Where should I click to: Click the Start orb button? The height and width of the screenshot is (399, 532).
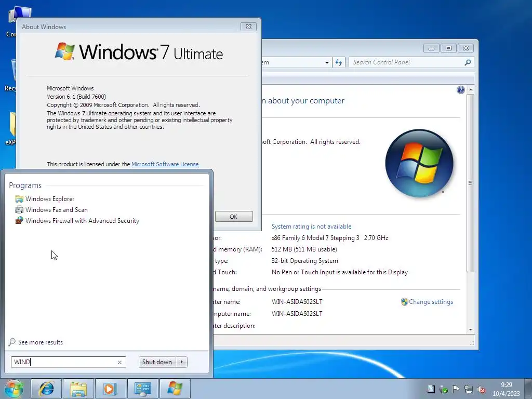point(14,389)
